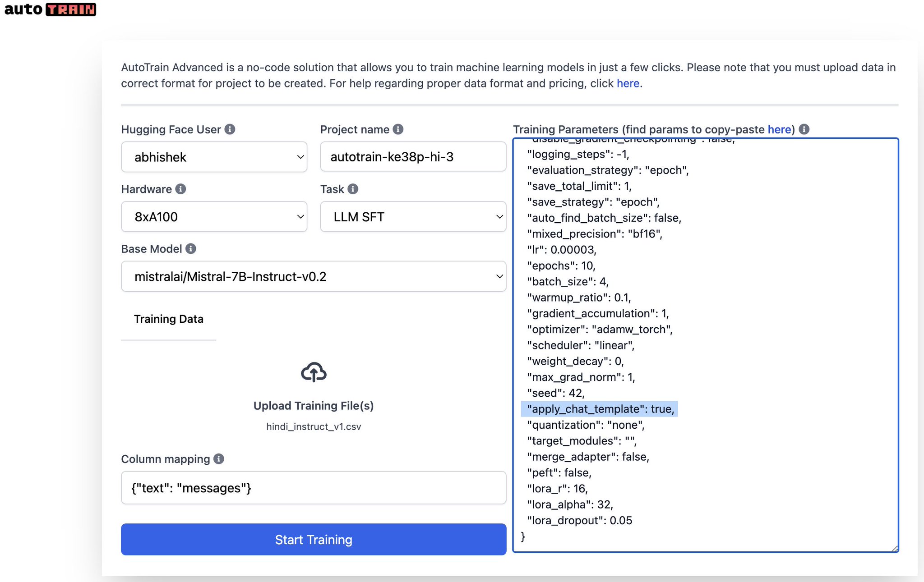
Task: Focus the Column mapping input field
Action: point(314,488)
